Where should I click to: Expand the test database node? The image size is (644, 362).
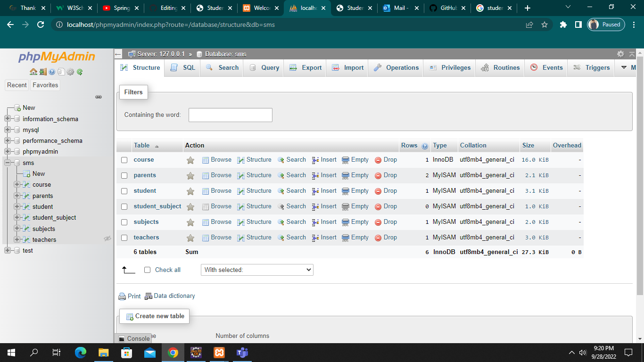[x=8, y=250]
